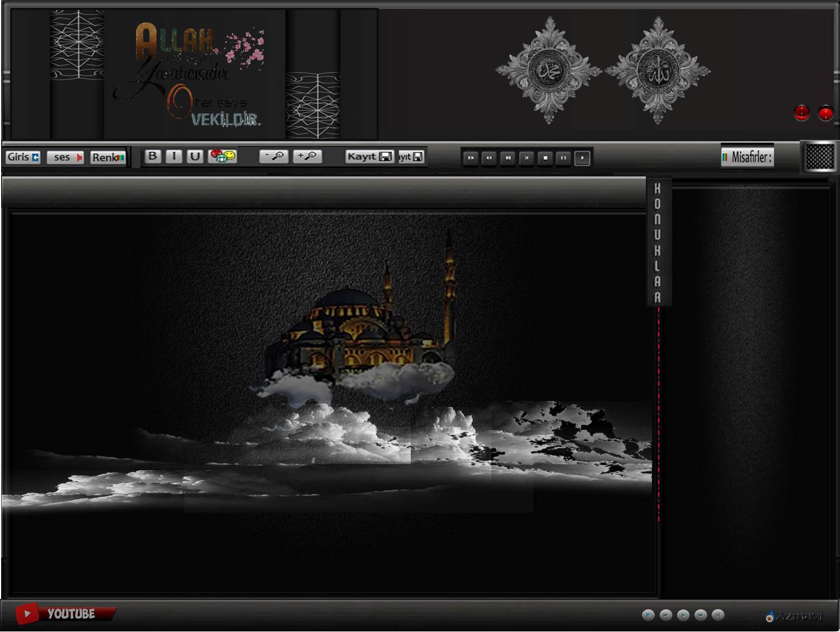Open the vertical KONUKLAR tab
The width and height of the screenshot is (840, 632).
(658, 242)
